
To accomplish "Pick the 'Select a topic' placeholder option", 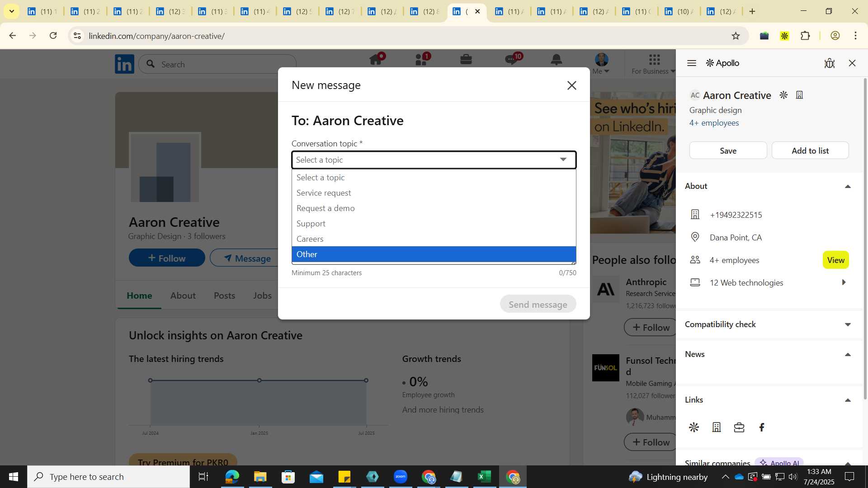I will [434, 178].
